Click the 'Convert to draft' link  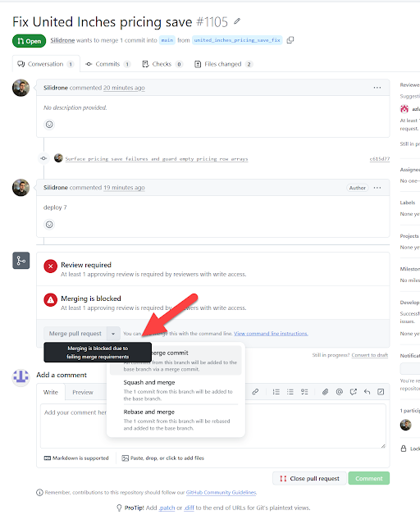369,355
